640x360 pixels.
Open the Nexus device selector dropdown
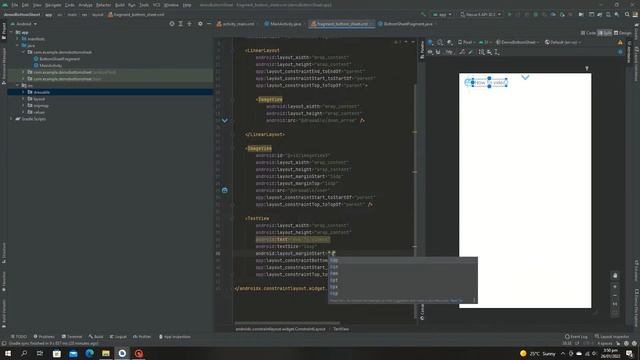[480, 14]
